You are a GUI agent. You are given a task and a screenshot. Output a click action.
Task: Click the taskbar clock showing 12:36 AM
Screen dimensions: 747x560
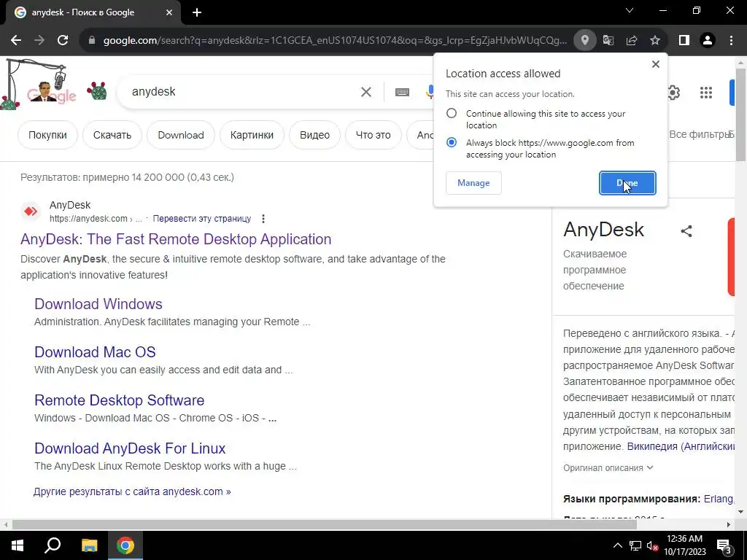click(x=685, y=545)
